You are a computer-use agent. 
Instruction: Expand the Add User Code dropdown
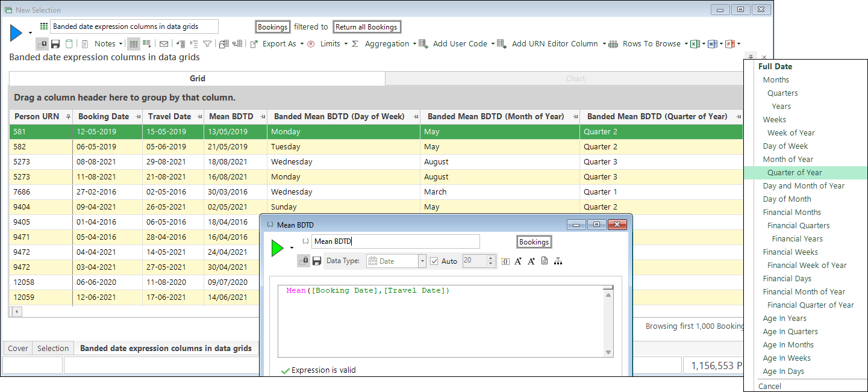click(x=493, y=44)
